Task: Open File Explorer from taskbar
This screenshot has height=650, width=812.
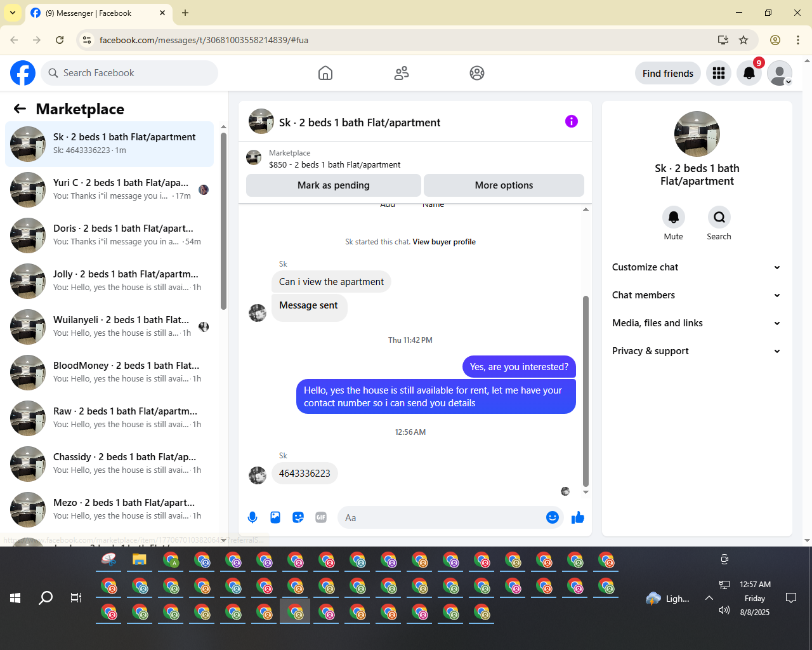Action: [x=140, y=560]
